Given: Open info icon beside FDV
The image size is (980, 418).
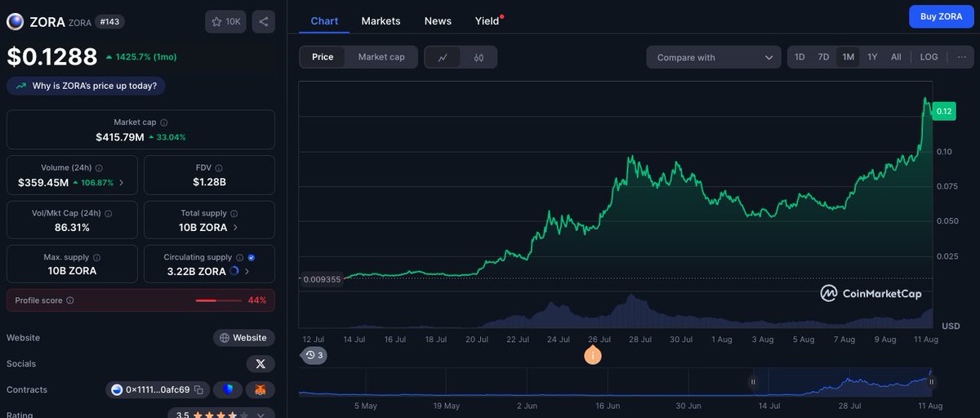Looking at the screenshot, I should (x=219, y=167).
